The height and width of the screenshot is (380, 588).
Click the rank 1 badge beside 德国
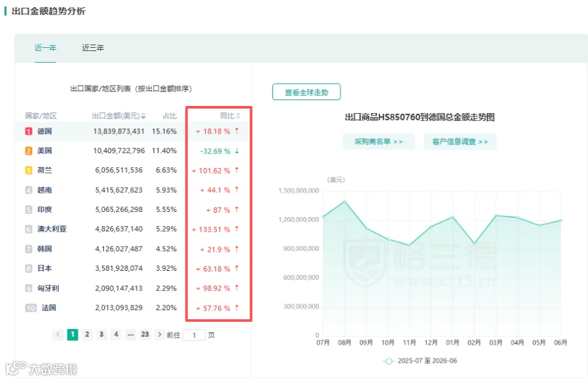[29, 131]
